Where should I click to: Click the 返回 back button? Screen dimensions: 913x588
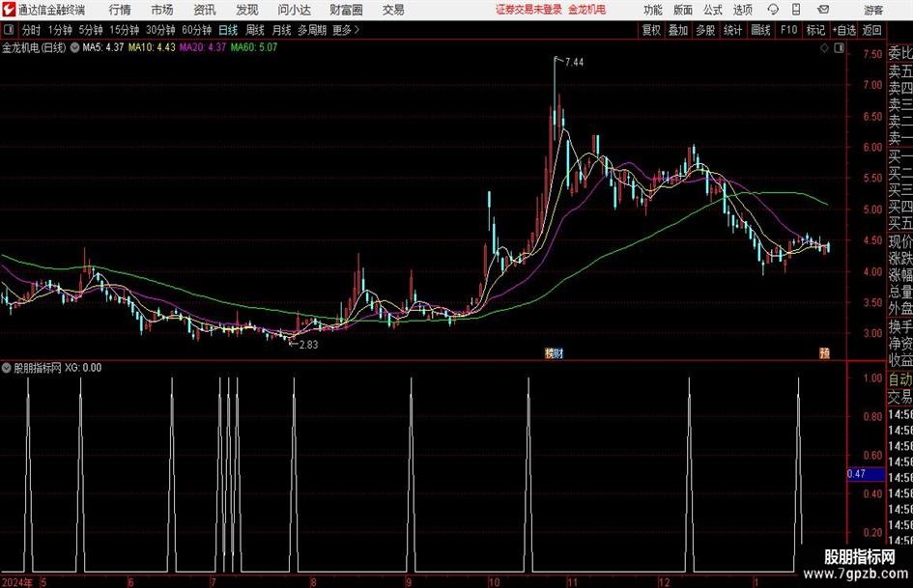(x=871, y=30)
